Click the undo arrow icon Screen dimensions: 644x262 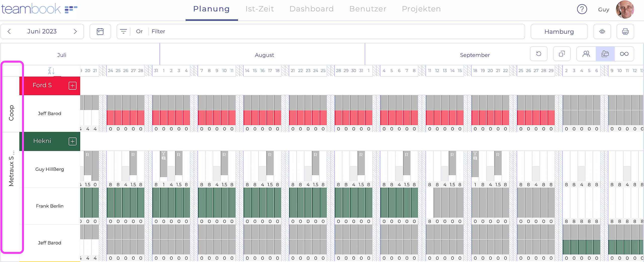pos(539,54)
